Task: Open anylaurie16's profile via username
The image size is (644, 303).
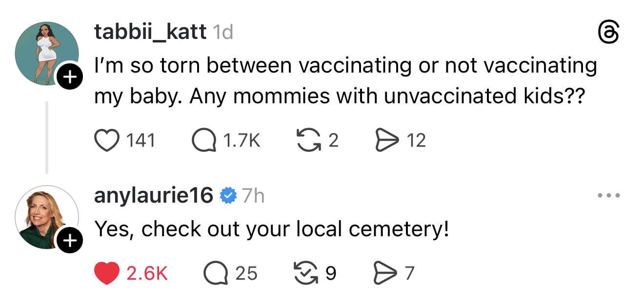Action: point(153,196)
